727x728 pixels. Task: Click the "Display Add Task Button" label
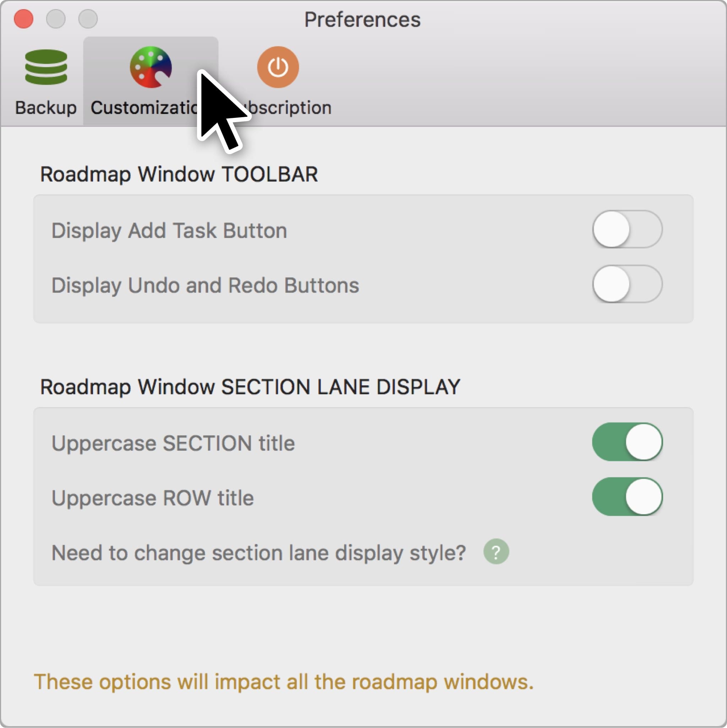[x=169, y=230]
